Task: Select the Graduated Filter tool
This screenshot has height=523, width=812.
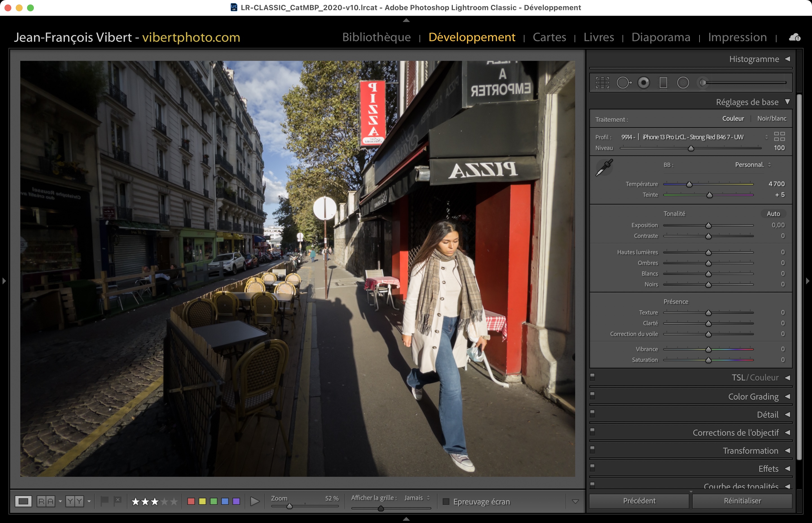Action: pyautogui.click(x=663, y=83)
